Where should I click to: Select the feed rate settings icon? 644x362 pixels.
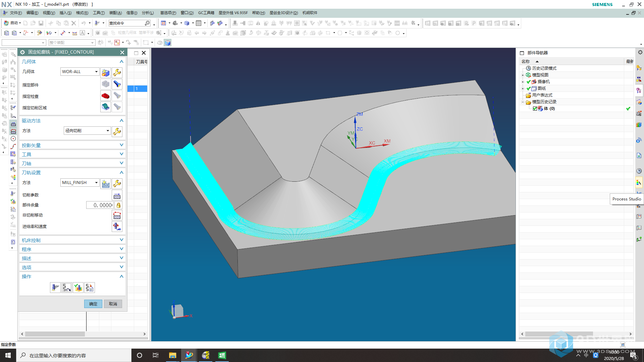coord(117,226)
